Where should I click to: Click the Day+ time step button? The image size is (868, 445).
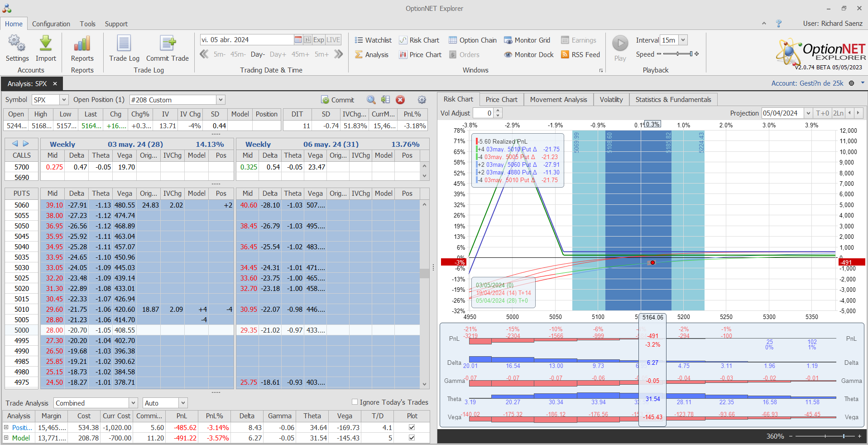pyautogui.click(x=278, y=54)
